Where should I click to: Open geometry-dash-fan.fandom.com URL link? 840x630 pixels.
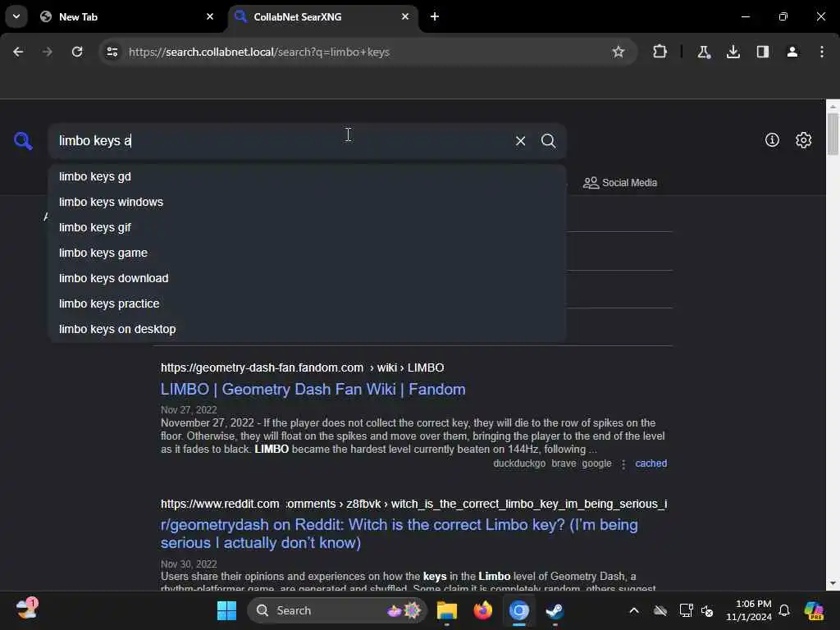tap(302, 368)
